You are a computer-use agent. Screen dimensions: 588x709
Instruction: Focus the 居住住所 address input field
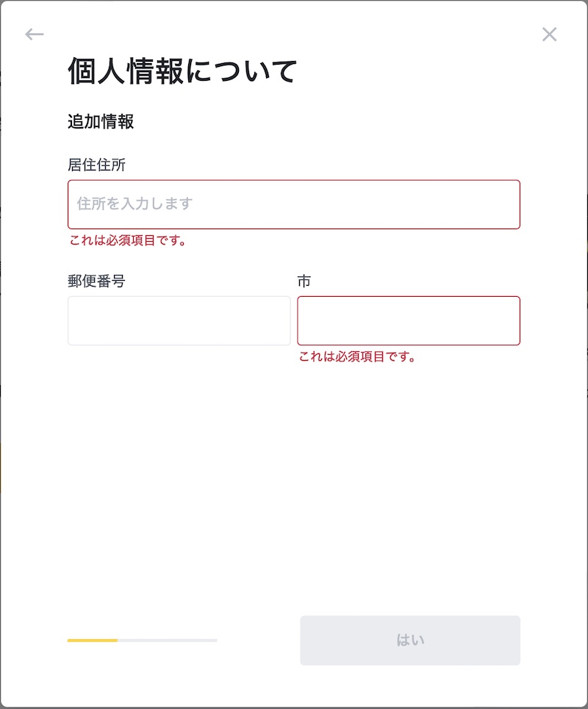coord(294,204)
